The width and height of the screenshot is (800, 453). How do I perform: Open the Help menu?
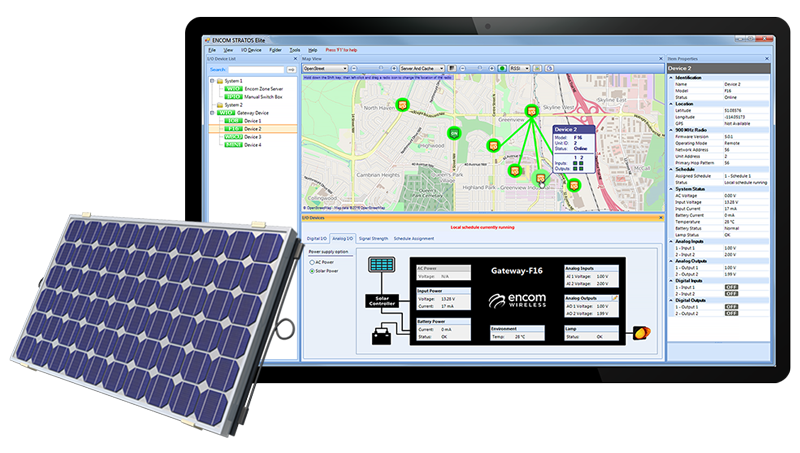tap(313, 50)
